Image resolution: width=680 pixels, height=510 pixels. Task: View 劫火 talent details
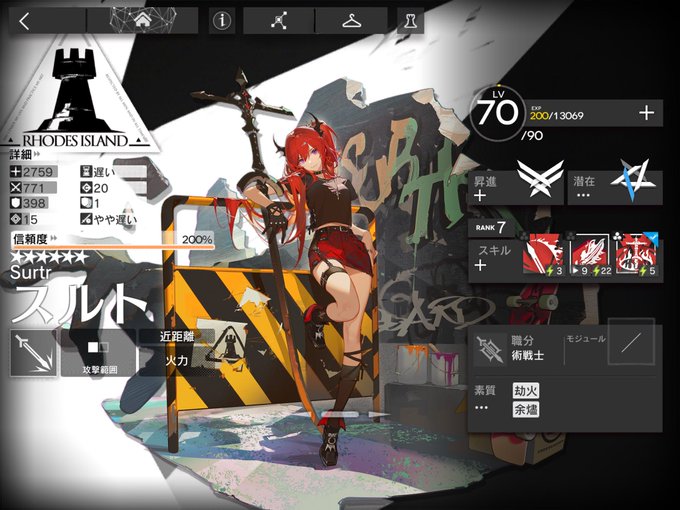(x=526, y=391)
